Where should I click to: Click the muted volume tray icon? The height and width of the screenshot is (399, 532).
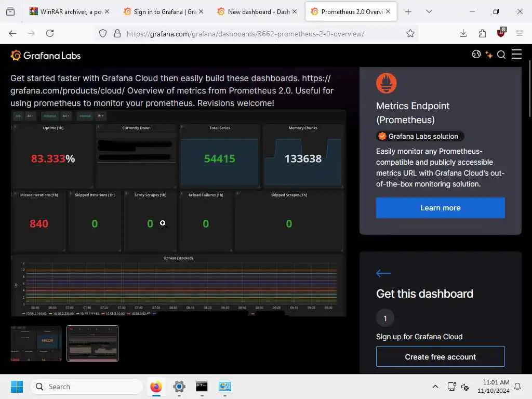click(x=465, y=387)
